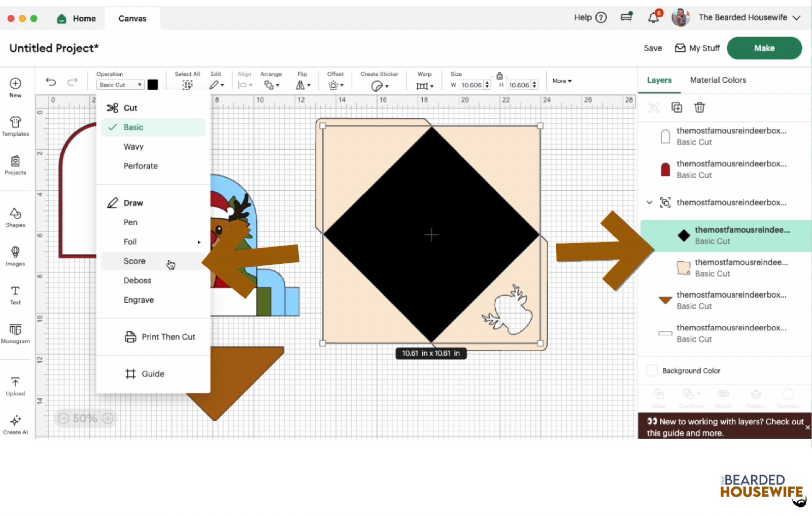
Task: Toggle the Background Color checkbox
Action: click(x=652, y=371)
